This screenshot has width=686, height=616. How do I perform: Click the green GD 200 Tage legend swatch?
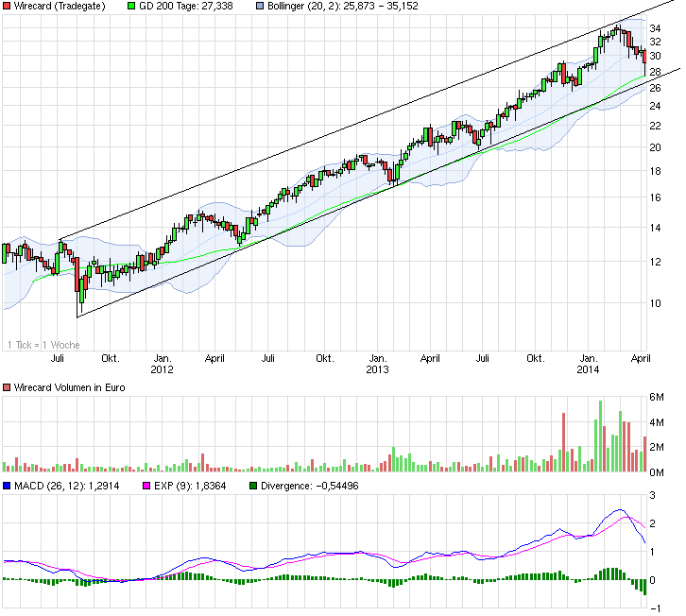[x=131, y=6]
